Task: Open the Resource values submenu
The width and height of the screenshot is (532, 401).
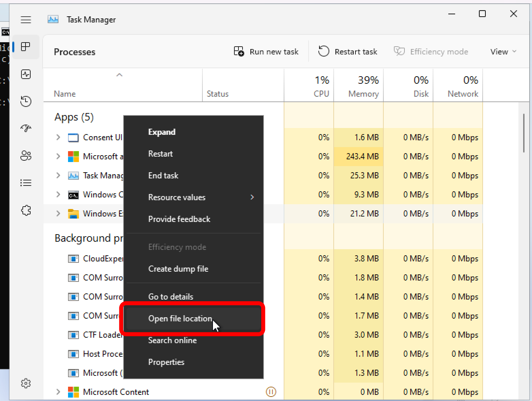Action: tap(193, 197)
